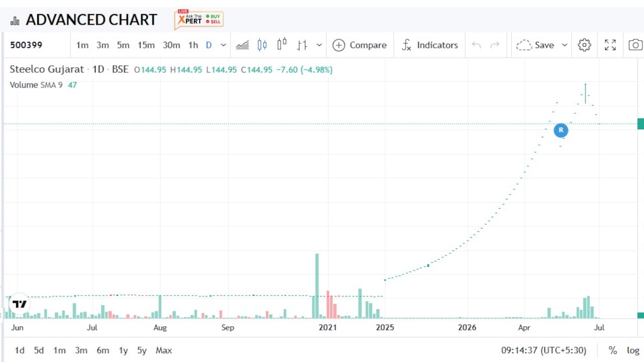This screenshot has height=362, width=644.
Task: Set interval to 15m
Action: [x=146, y=45]
